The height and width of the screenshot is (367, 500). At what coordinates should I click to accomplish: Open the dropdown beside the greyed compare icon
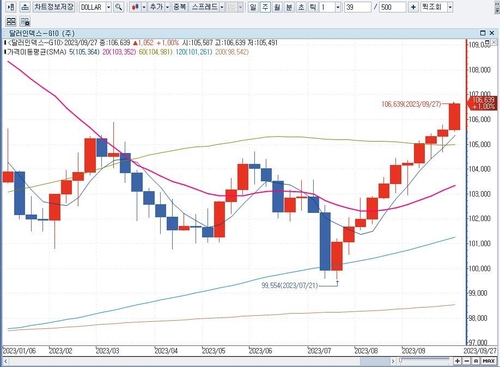pyautogui.click(x=240, y=7)
